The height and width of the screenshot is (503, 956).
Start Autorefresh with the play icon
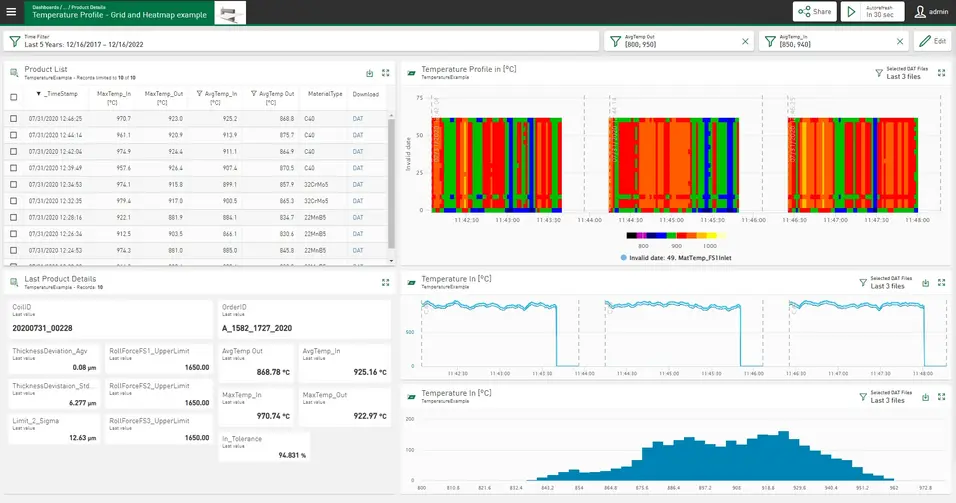[x=851, y=12]
